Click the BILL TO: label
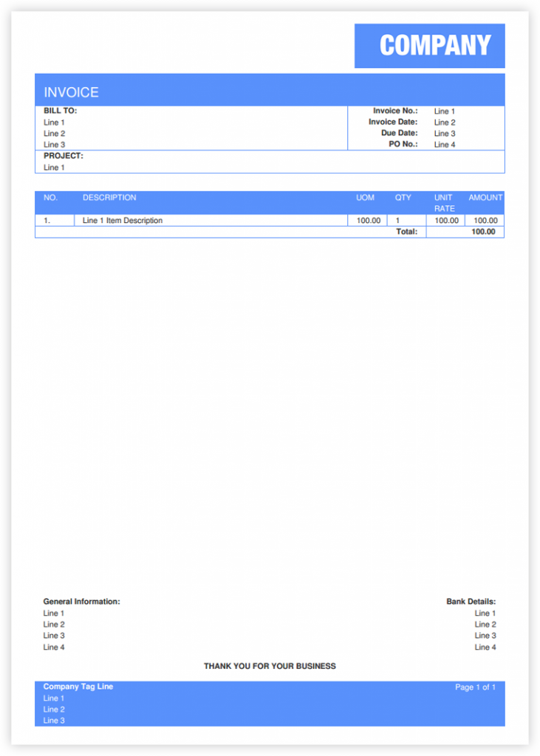Image resolution: width=540 pixels, height=756 pixels. click(60, 111)
